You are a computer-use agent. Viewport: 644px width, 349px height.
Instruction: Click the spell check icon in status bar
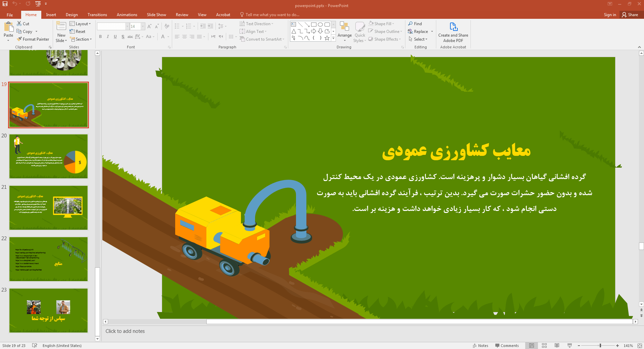pos(35,345)
